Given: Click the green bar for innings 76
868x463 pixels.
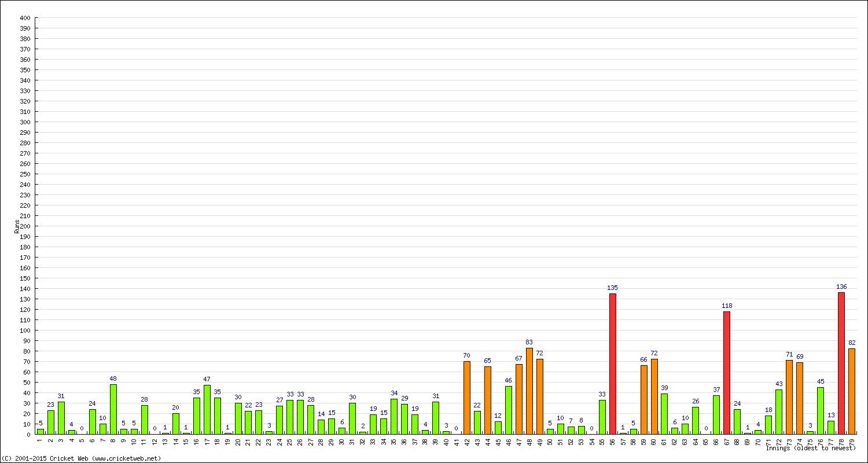Looking at the screenshot, I should pos(821,410).
